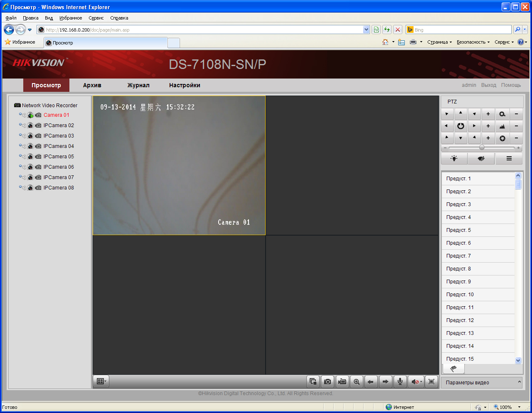Viewport: 532px width, 413px height.
Task: Tilt the PTZ camera up
Action: tap(461, 113)
